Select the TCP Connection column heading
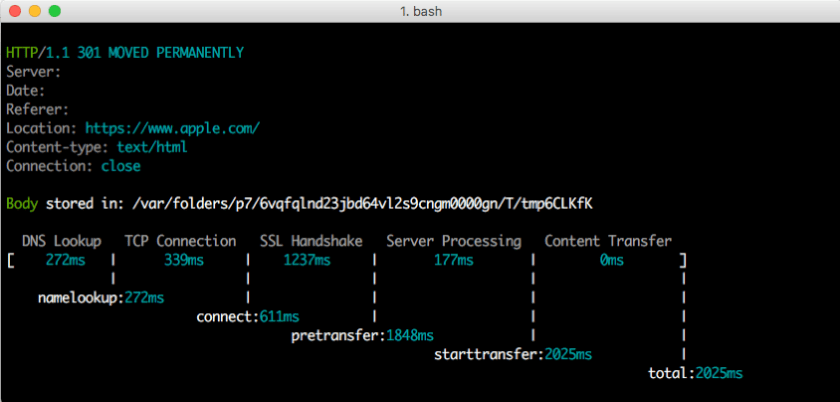The width and height of the screenshot is (840, 402). [x=180, y=241]
